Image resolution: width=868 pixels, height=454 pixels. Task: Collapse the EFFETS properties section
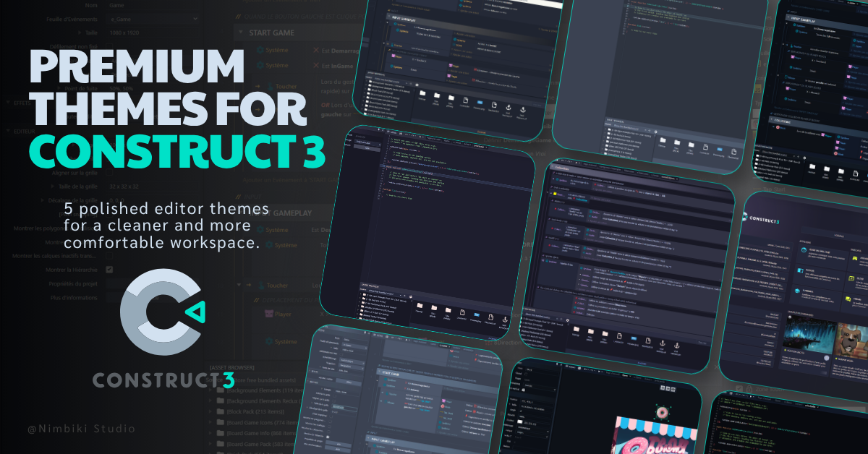(x=7, y=103)
